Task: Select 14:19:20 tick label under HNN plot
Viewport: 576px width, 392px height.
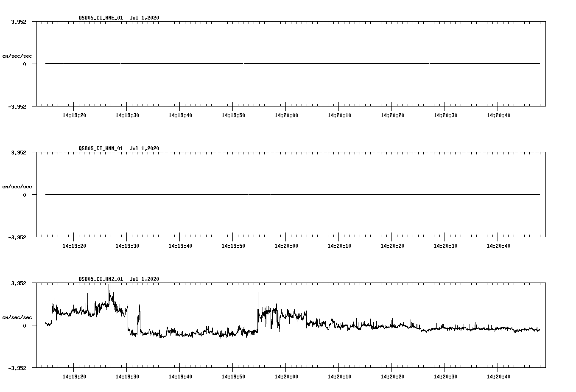Action: coord(74,246)
